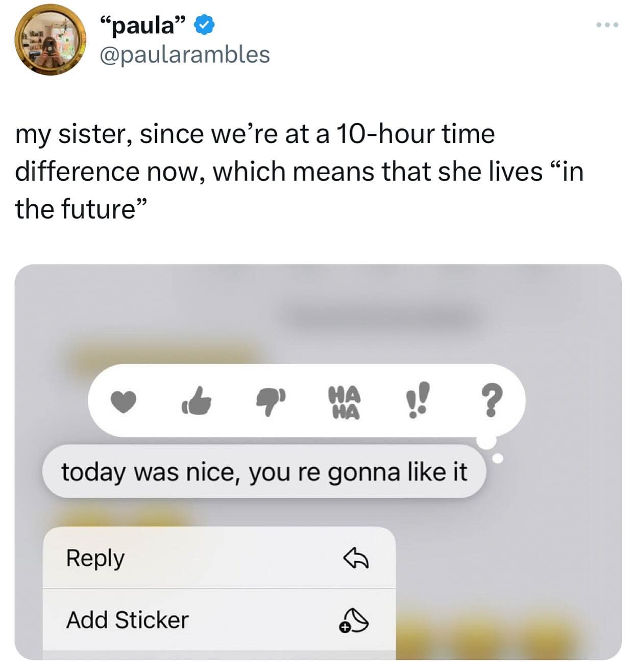React with the double exclamation tapback
The image size is (636, 672).
click(x=419, y=401)
